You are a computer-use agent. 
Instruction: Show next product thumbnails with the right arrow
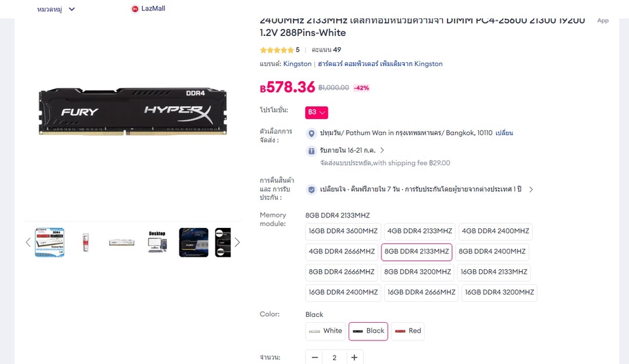[237, 242]
